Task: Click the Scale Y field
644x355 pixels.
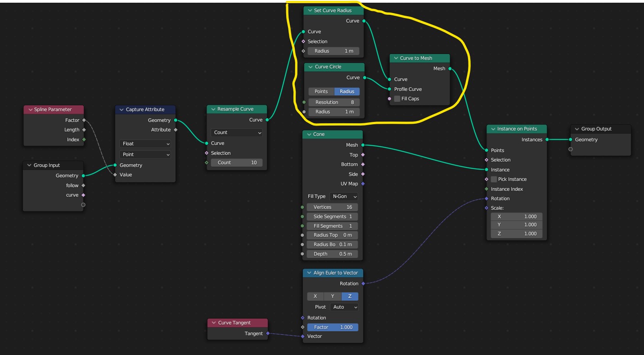Action: [x=517, y=225]
